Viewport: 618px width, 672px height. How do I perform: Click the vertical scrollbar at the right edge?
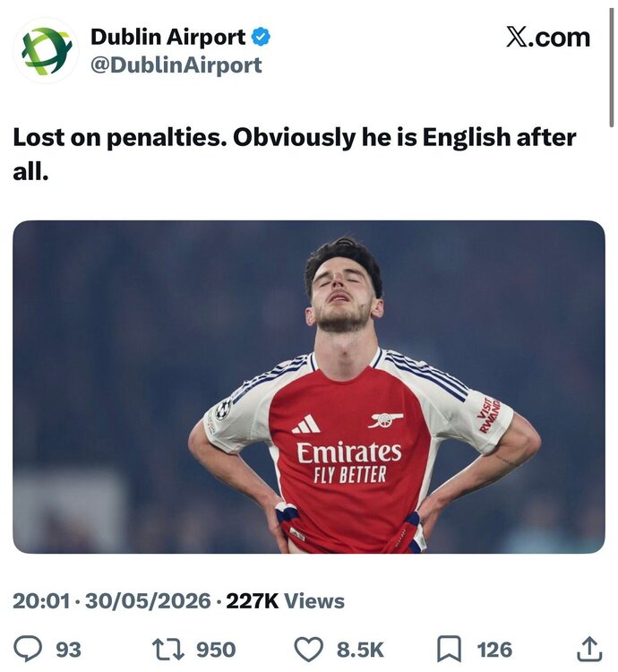(611, 67)
